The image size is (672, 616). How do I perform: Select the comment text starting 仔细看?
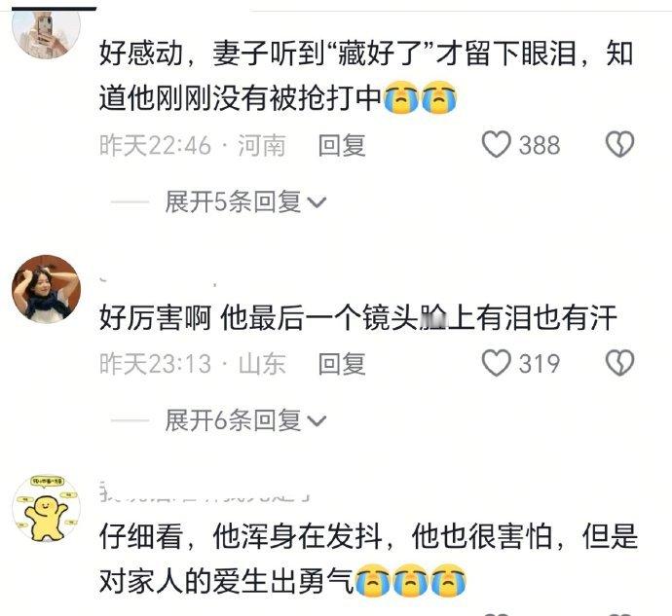tap(368, 559)
